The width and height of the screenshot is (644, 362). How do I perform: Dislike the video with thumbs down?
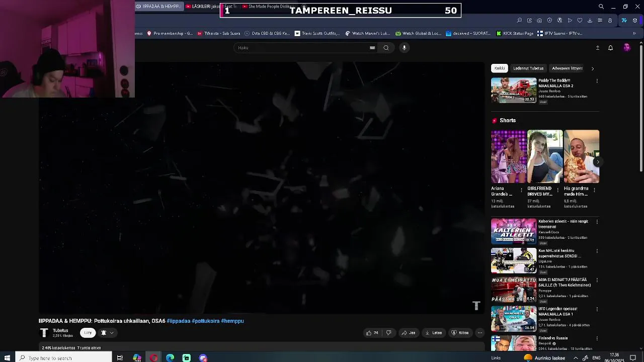coord(388,333)
